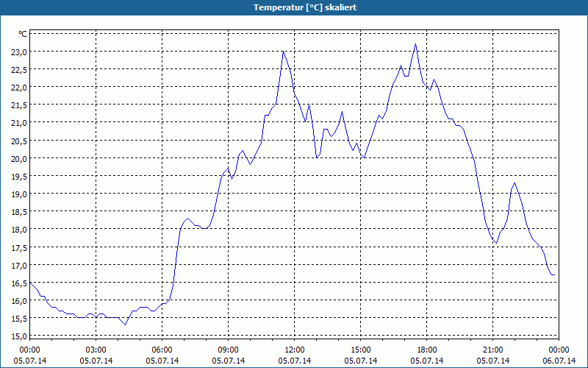Click the 05.07.14 date under 03:00

point(96,361)
